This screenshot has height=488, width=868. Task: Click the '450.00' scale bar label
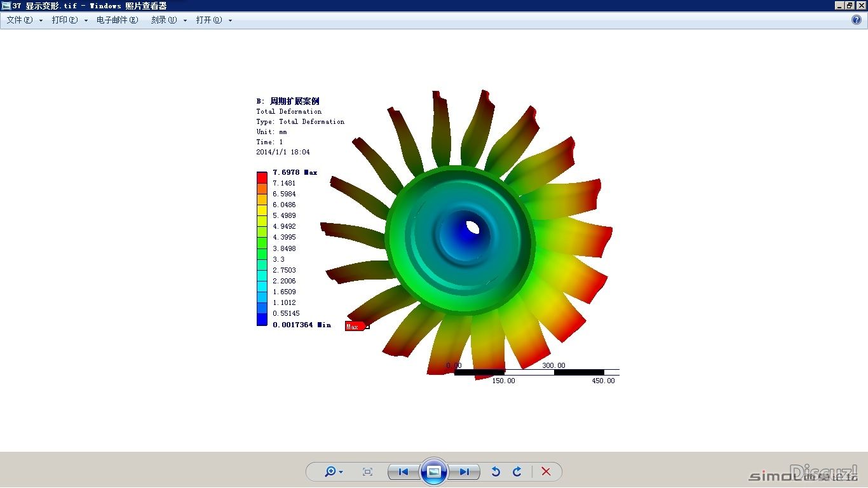click(603, 381)
